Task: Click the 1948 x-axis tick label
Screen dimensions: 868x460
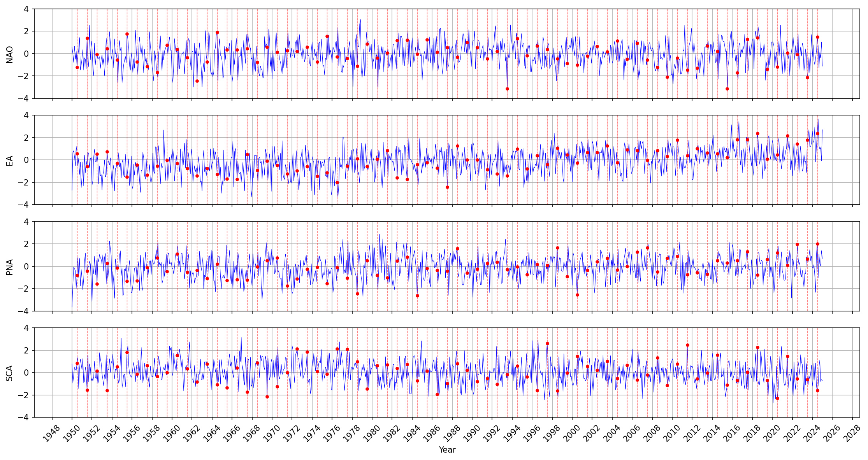Action: pyautogui.click(x=51, y=434)
